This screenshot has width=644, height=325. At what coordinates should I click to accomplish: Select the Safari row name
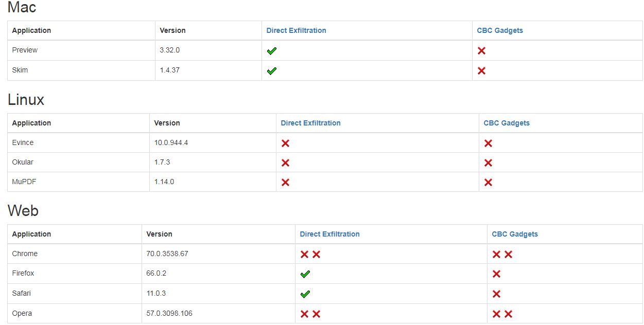click(22, 293)
